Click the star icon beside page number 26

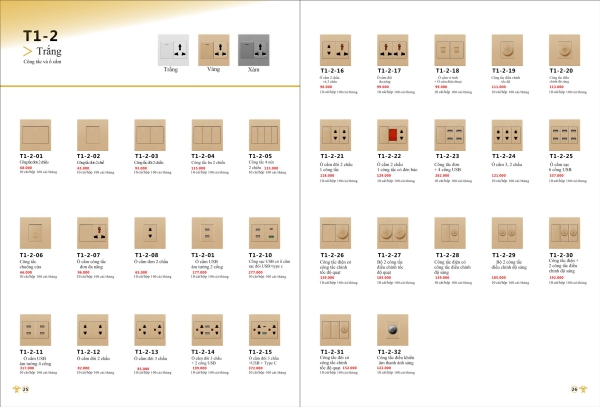pos(583,389)
